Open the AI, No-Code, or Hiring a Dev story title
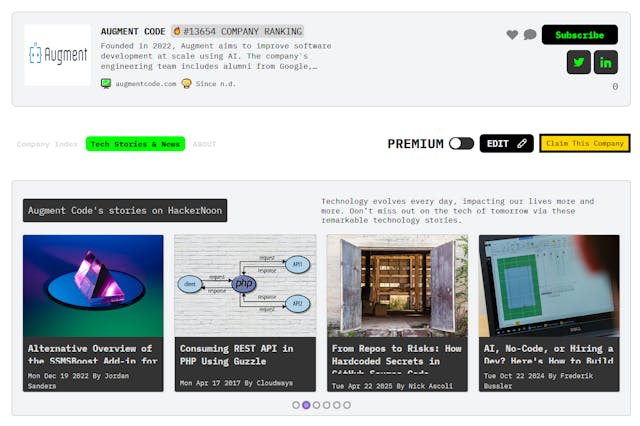Screen dimensions: 640x426 coord(549,354)
